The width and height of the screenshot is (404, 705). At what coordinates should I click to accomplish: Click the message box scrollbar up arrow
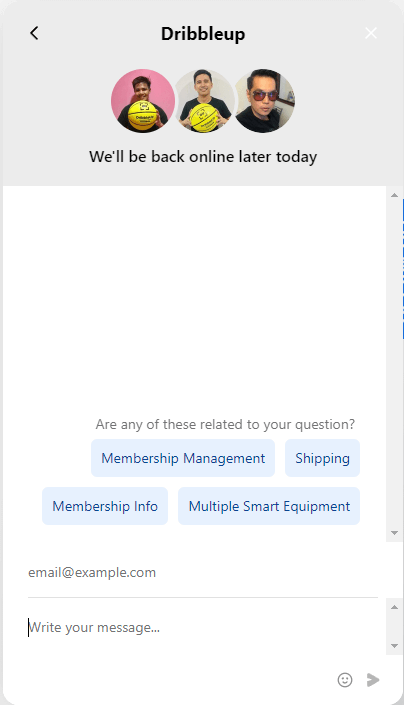395,607
